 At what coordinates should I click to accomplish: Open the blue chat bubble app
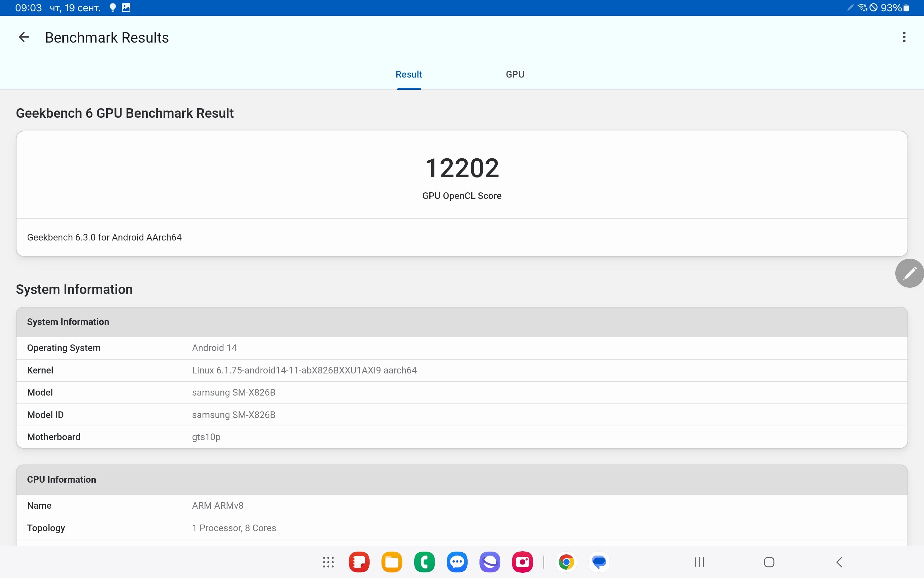click(599, 562)
